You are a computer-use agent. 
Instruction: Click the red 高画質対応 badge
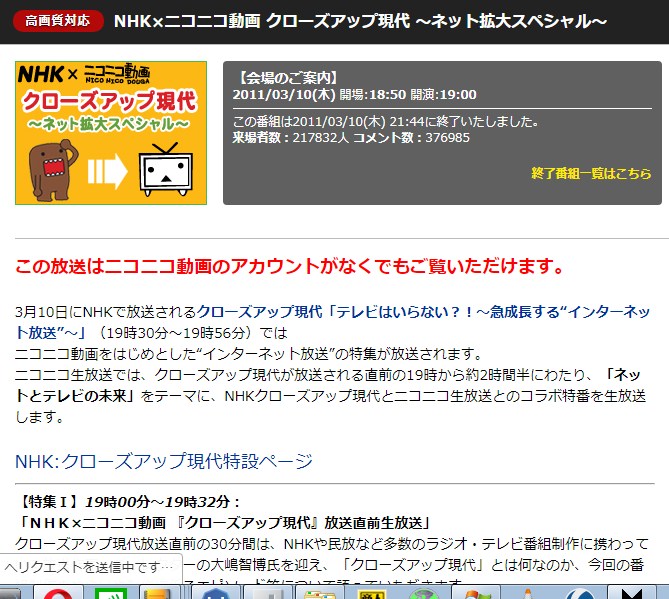[57, 21]
